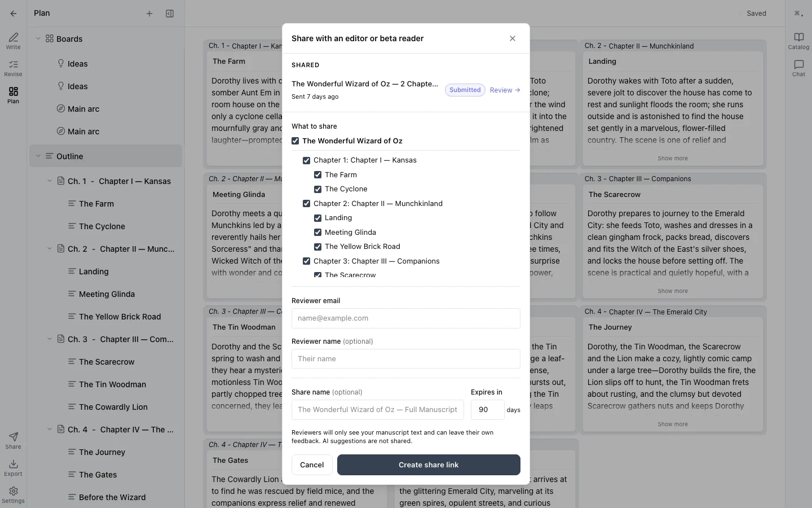Uncheck Chapter 2: Chapter II — Munchkinland
This screenshot has height=508, width=812.
pyautogui.click(x=307, y=203)
